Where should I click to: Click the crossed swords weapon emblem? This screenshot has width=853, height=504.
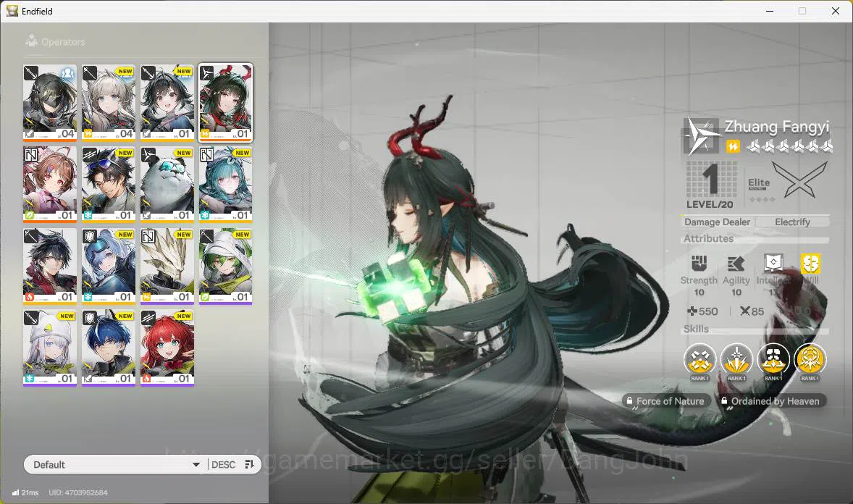point(799,180)
